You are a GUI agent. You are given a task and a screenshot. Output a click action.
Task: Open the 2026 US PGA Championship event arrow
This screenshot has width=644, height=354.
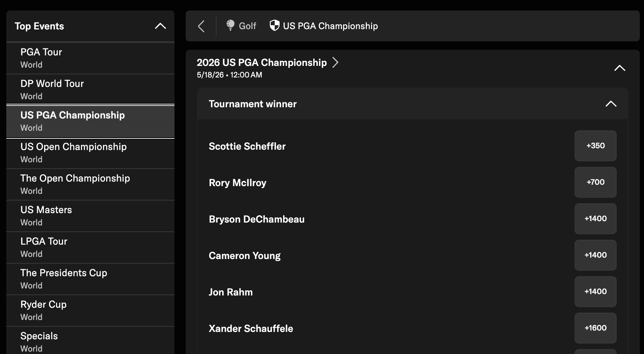(x=335, y=62)
